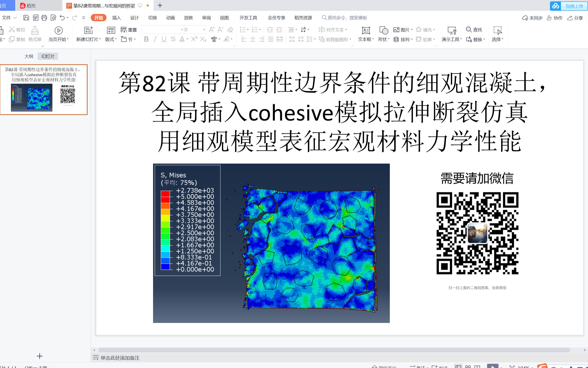588x368 pixels.
Task: Toggle Bold formatting
Action: [146, 39]
